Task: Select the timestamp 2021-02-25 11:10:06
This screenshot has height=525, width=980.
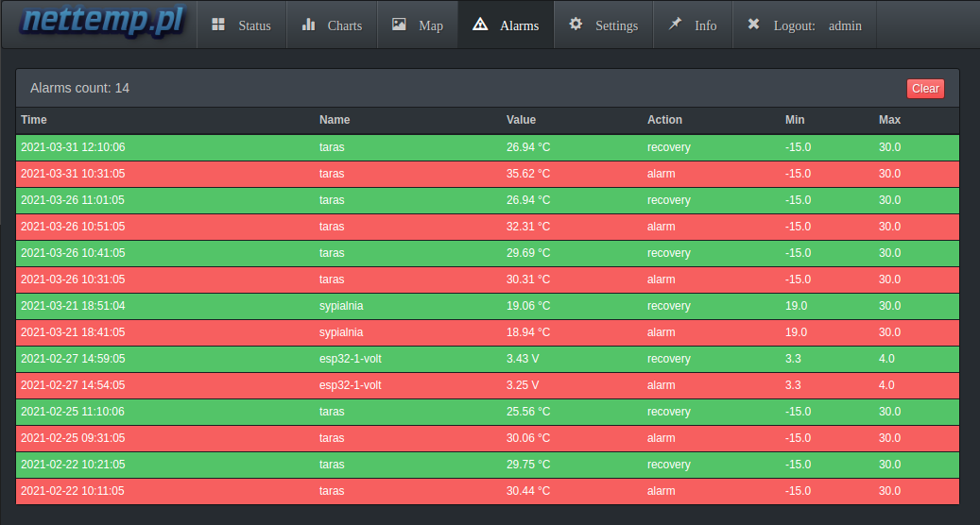Action: click(73, 412)
